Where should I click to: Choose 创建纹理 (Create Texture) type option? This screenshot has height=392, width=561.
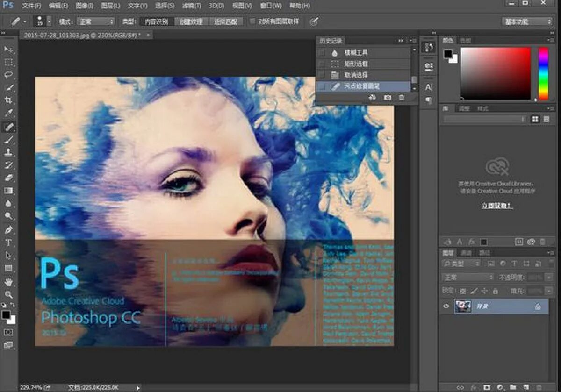click(x=191, y=21)
